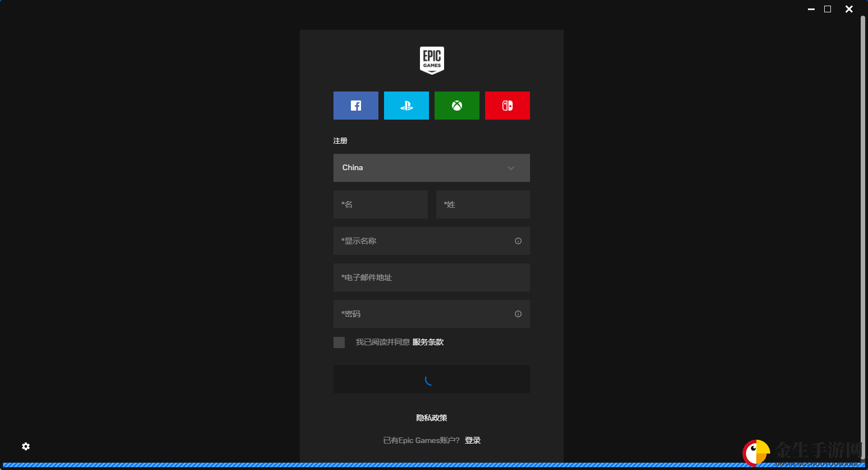Check the agree to terms of service checkbox

click(339, 343)
